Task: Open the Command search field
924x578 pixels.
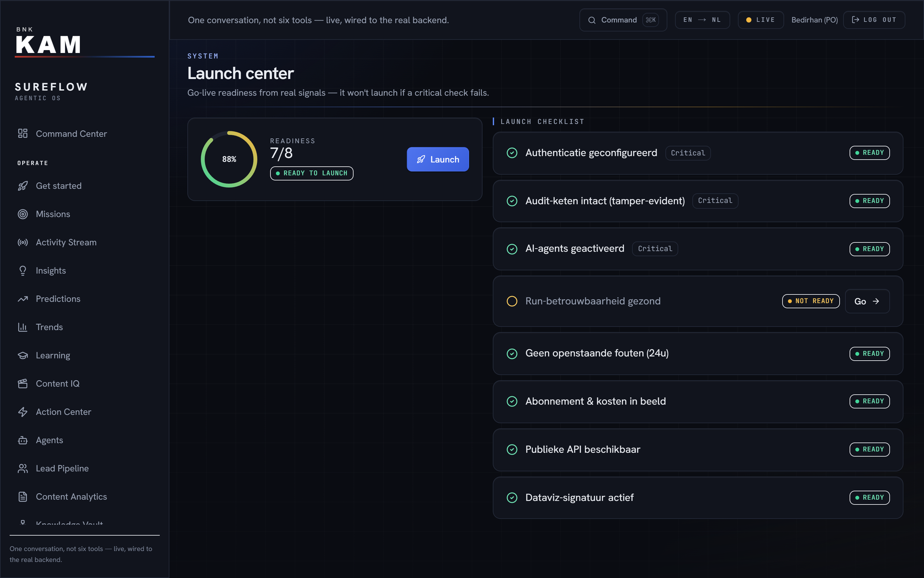Action: [x=623, y=20]
